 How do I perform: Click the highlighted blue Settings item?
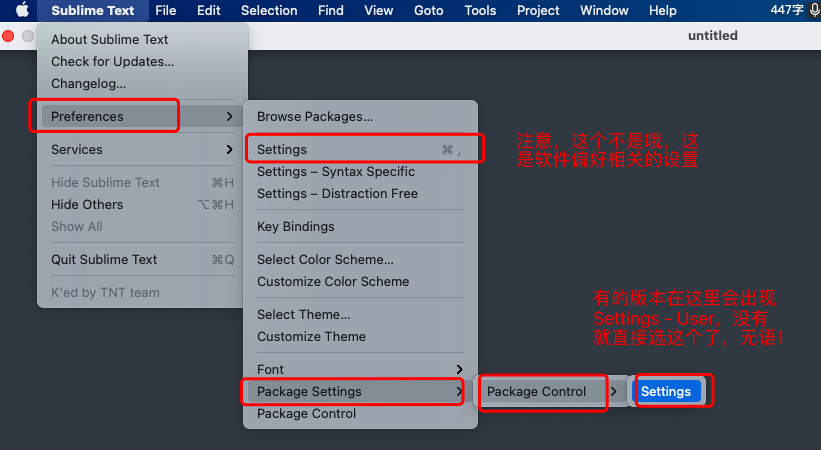click(668, 391)
